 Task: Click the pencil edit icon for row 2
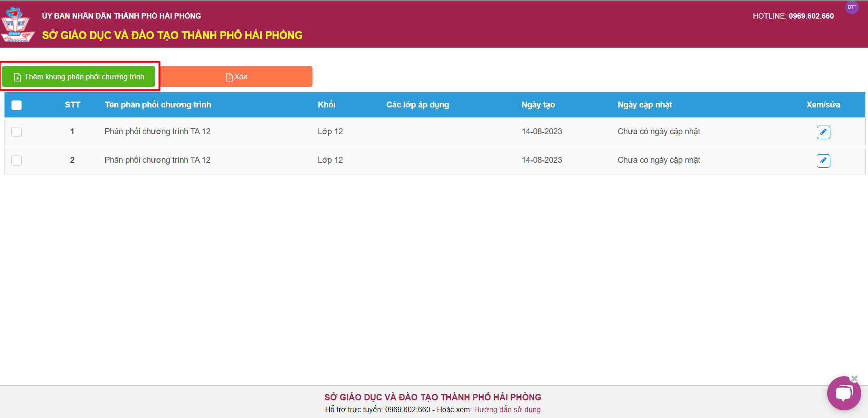coord(823,160)
